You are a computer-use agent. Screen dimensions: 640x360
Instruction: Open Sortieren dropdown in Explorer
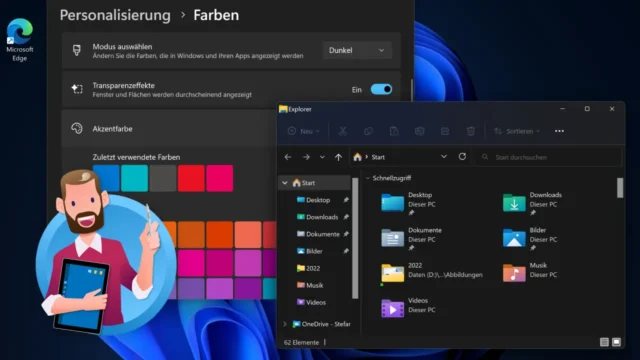[517, 131]
